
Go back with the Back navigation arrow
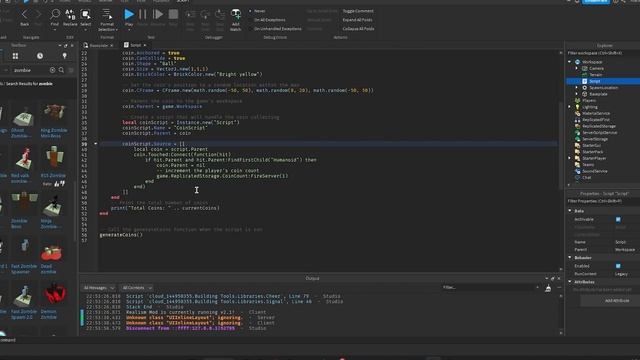(24, 15)
